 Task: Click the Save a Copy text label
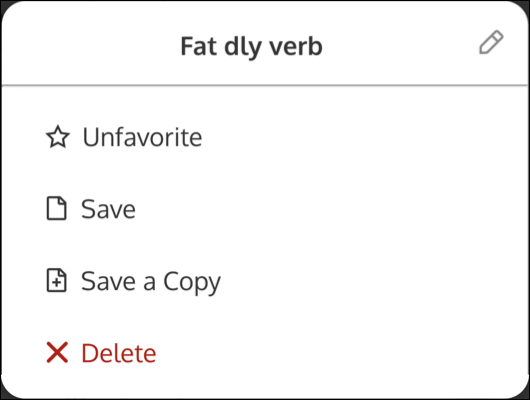(x=151, y=282)
